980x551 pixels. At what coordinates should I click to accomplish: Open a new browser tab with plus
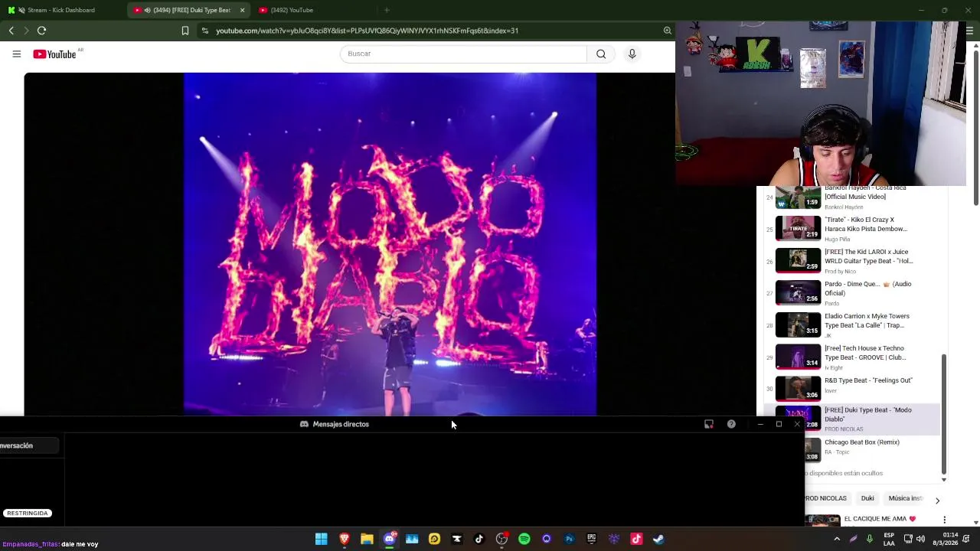[x=387, y=10]
